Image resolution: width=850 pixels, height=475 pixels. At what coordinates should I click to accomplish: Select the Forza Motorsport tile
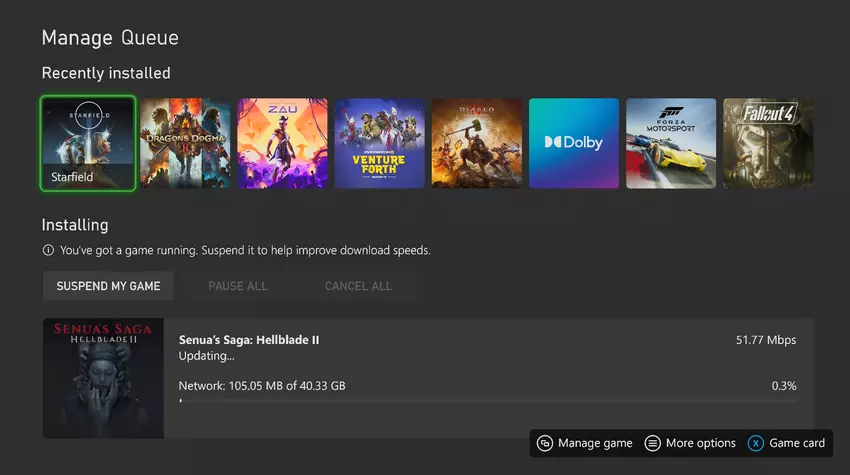(670, 143)
